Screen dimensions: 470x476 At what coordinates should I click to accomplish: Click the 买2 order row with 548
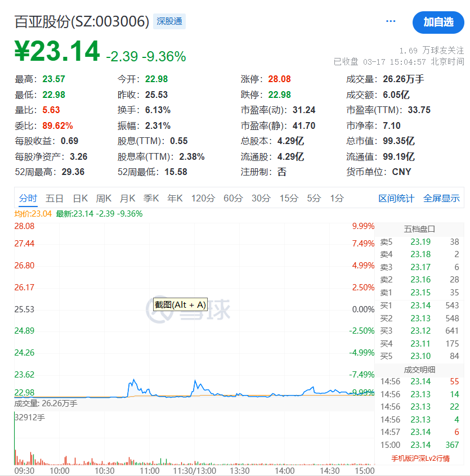pos(419,318)
